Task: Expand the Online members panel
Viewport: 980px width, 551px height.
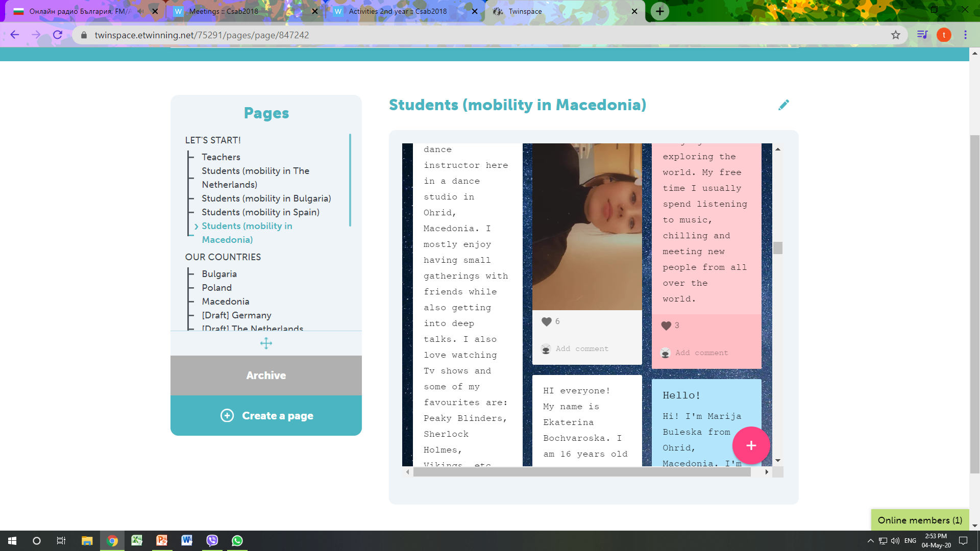Action: pos(920,520)
